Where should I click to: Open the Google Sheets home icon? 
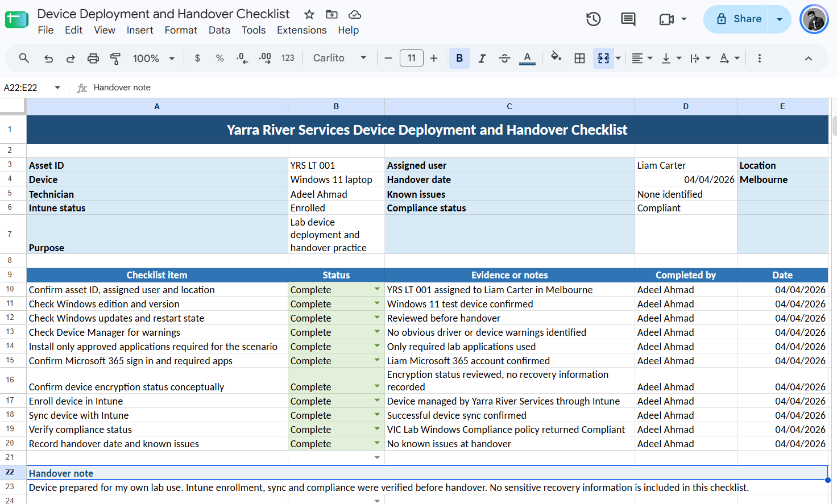(x=16, y=20)
